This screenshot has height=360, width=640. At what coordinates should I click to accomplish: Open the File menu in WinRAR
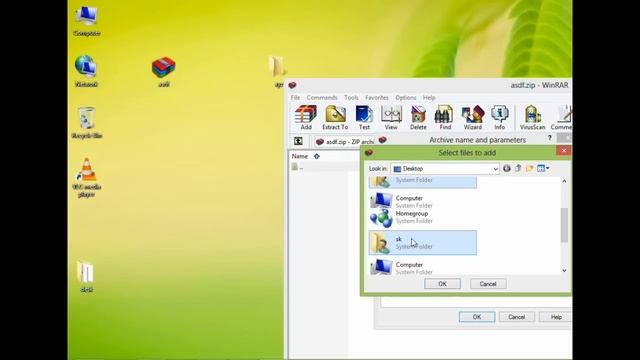coord(295,98)
